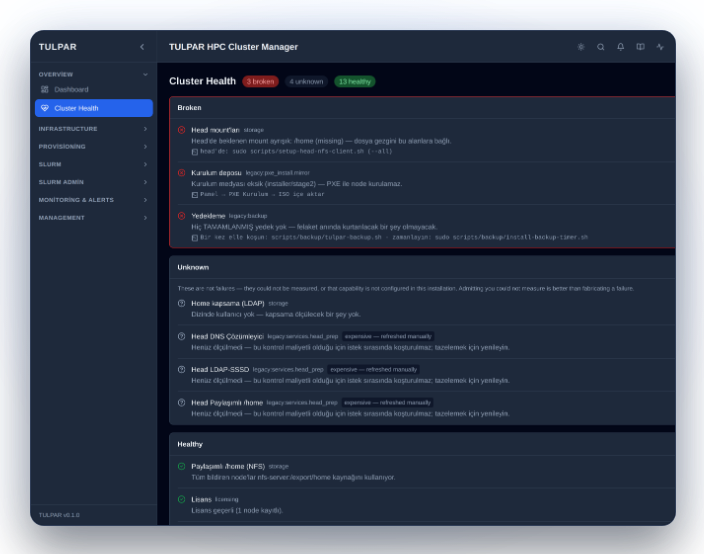Expand the Monitoring & Alerts section
Image resolution: width=704 pixels, height=554 pixels.
click(93, 200)
